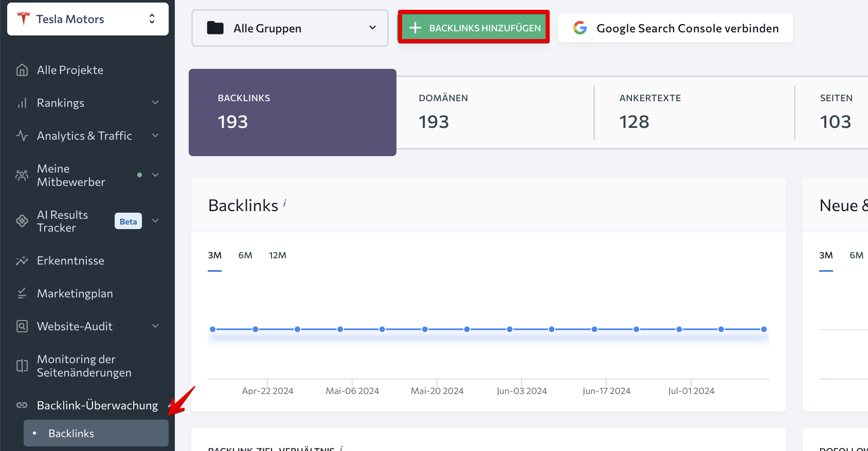868x451 pixels.
Task: Click the Rankings bar chart icon
Action: coord(22,103)
